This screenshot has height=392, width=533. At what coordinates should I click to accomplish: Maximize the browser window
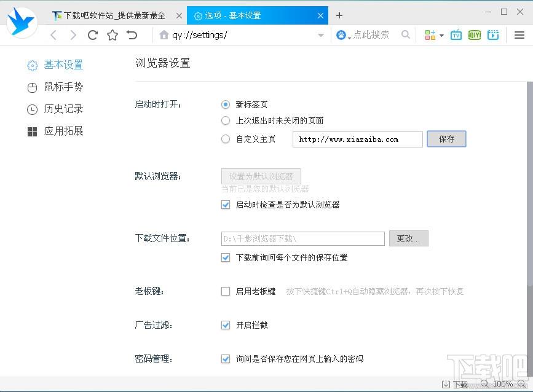504,12
